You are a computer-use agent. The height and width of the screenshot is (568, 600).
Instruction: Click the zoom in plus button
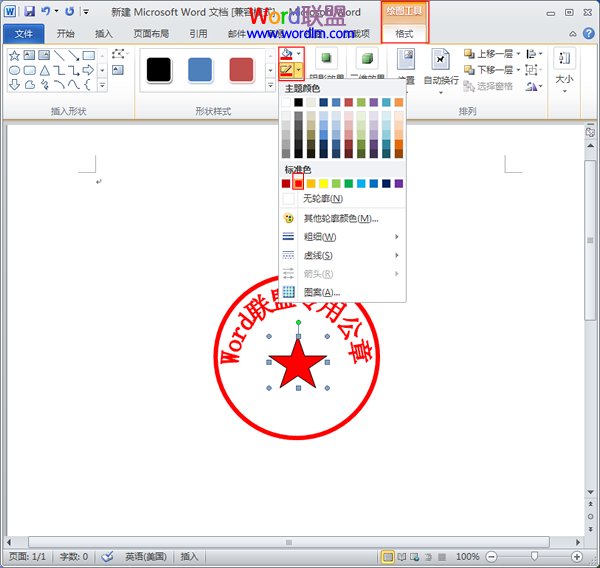click(x=577, y=557)
